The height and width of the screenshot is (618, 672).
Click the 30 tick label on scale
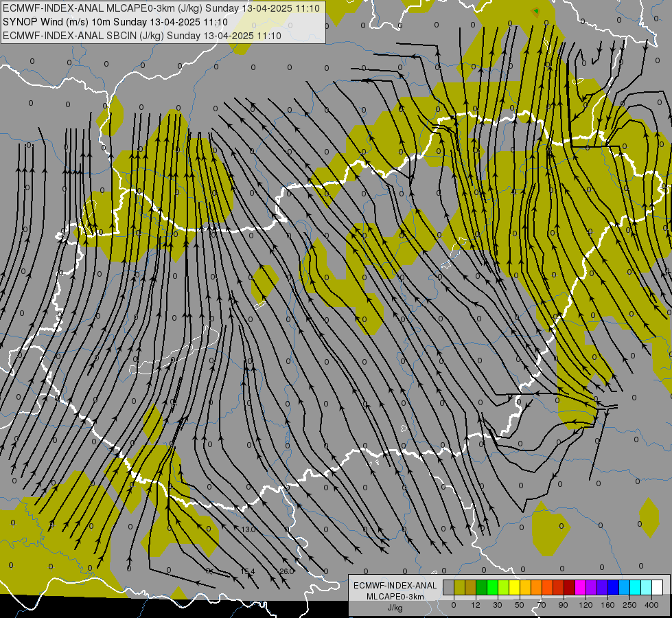(498, 605)
